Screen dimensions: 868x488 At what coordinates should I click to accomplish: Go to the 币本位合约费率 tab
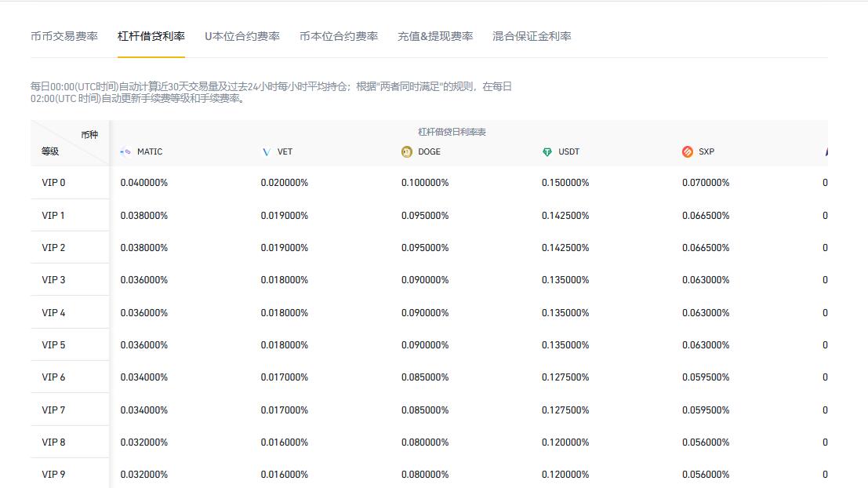[x=339, y=36]
